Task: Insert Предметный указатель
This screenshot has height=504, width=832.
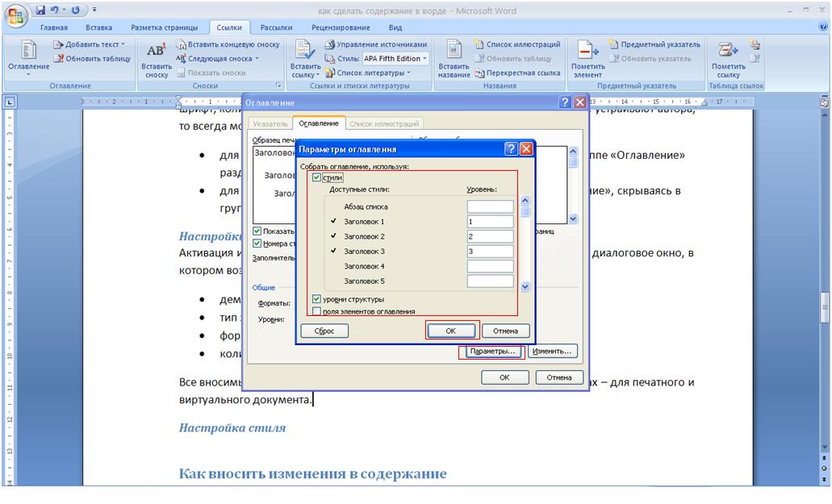Action: point(654,44)
